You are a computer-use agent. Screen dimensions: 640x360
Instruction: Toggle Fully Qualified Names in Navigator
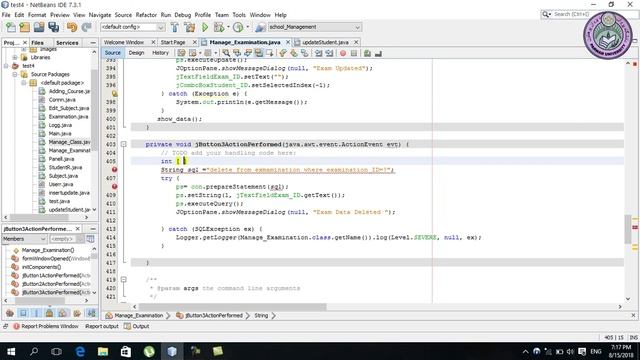tap(77, 313)
